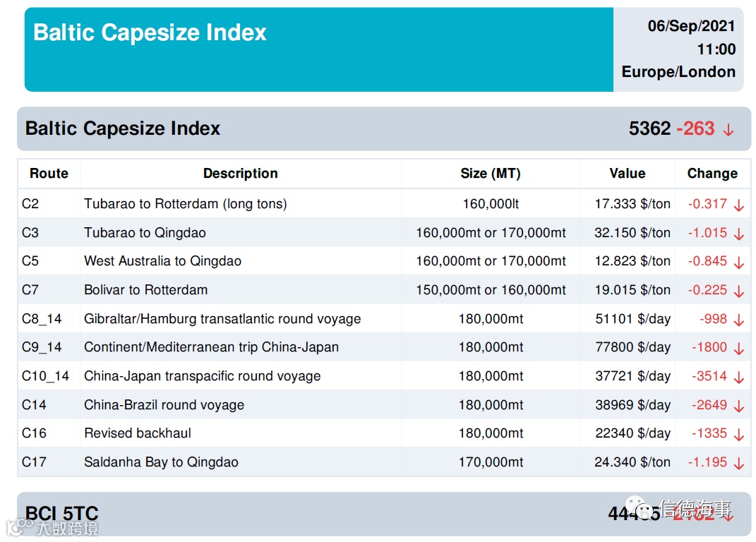Click the down arrow beside -1800 change
Viewport: 756px width, 542px height.
click(x=738, y=349)
